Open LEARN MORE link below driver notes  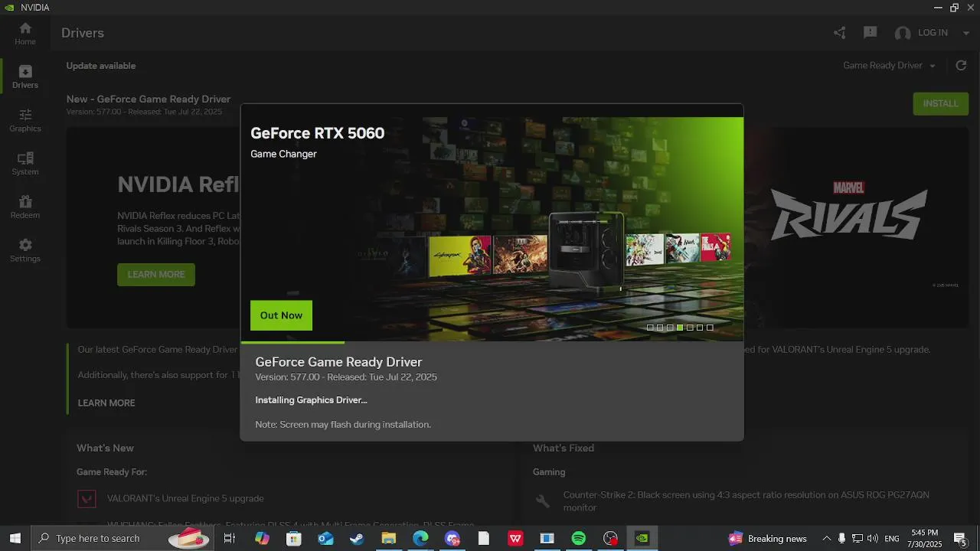tap(106, 403)
